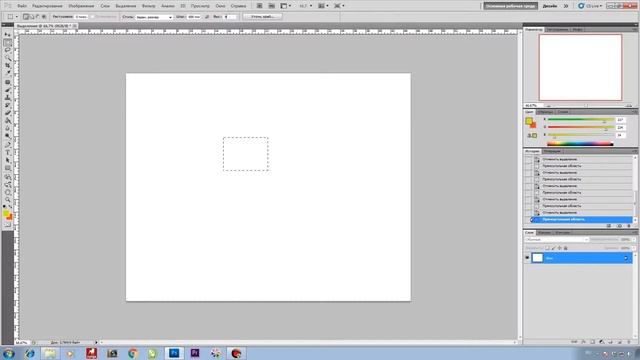Click the Уточн. край button

pyautogui.click(x=262, y=17)
